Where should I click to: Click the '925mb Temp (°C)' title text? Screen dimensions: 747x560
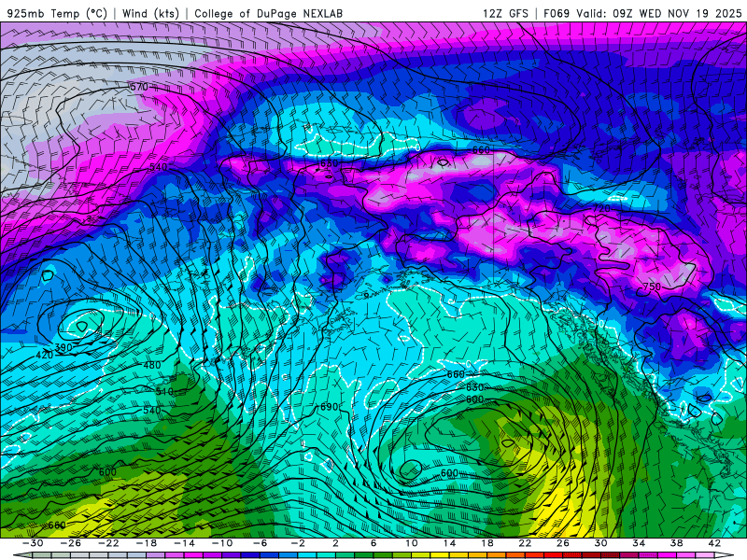pyautogui.click(x=57, y=13)
